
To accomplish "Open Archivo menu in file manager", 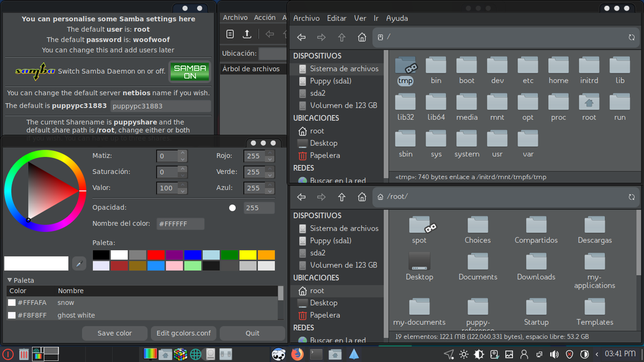I will coord(306,18).
